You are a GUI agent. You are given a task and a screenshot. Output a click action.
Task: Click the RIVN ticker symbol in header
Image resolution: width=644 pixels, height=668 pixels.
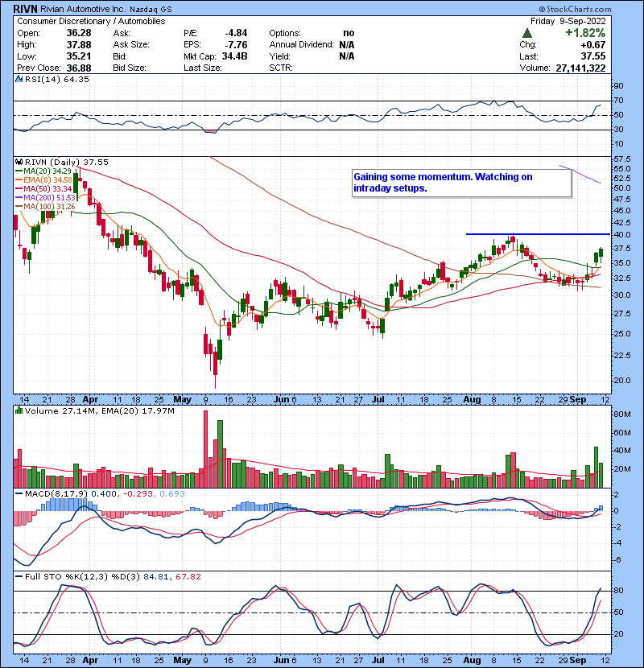coord(26,9)
